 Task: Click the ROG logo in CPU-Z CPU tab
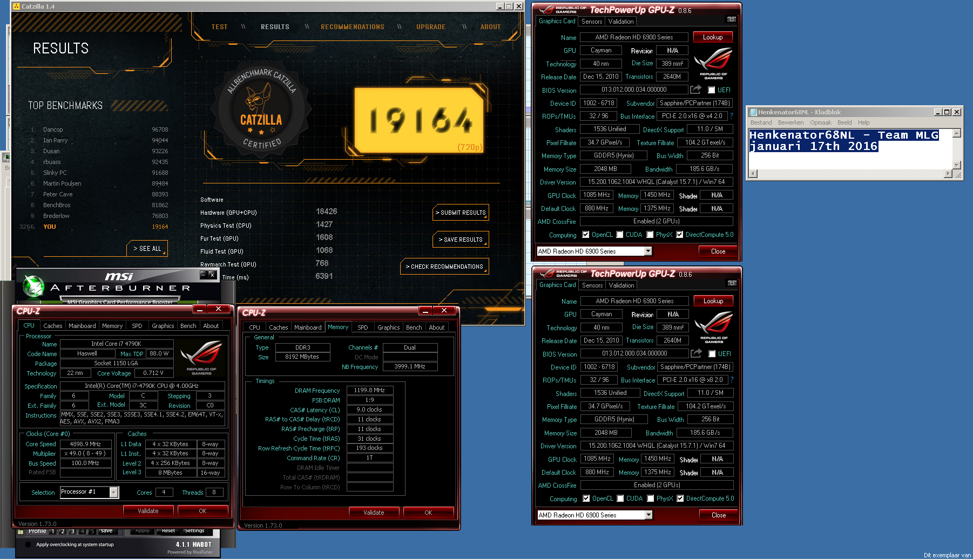point(201,358)
